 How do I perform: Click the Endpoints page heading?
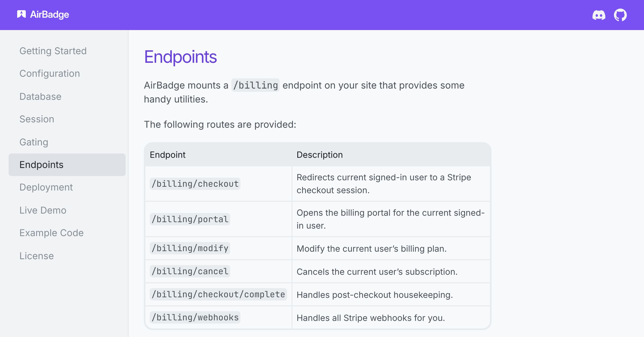click(180, 56)
